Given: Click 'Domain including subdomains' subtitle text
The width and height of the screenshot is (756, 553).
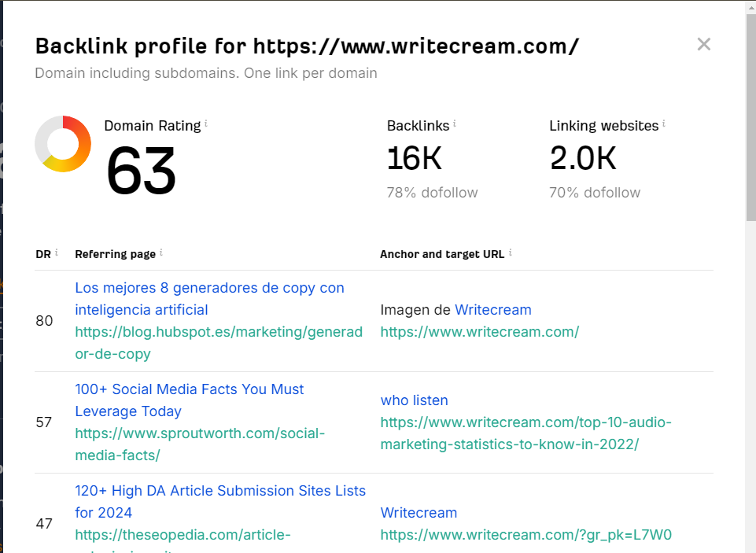Looking at the screenshot, I should pyautogui.click(x=206, y=73).
